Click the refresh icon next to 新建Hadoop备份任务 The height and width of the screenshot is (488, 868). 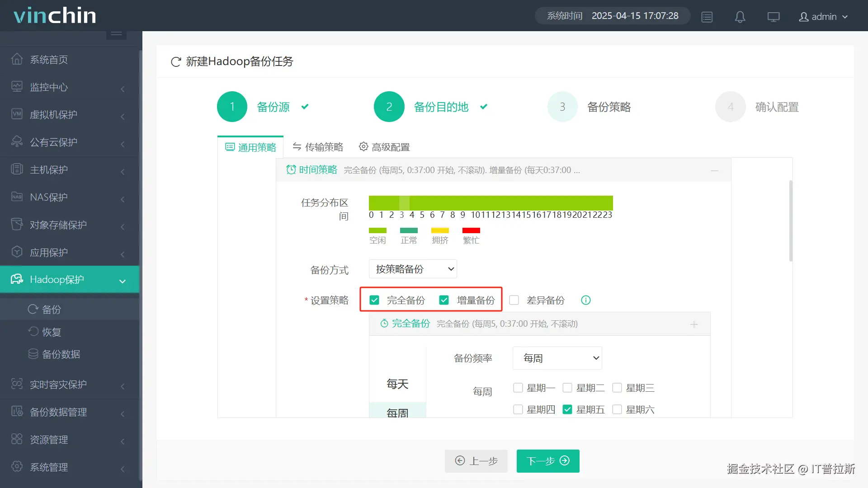click(176, 61)
